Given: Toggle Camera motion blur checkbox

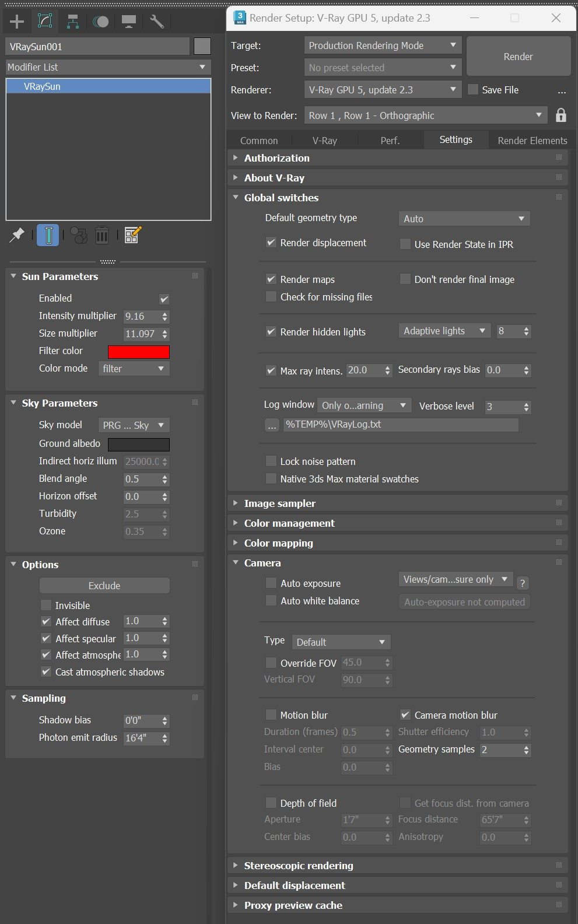Looking at the screenshot, I should [x=405, y=715].
